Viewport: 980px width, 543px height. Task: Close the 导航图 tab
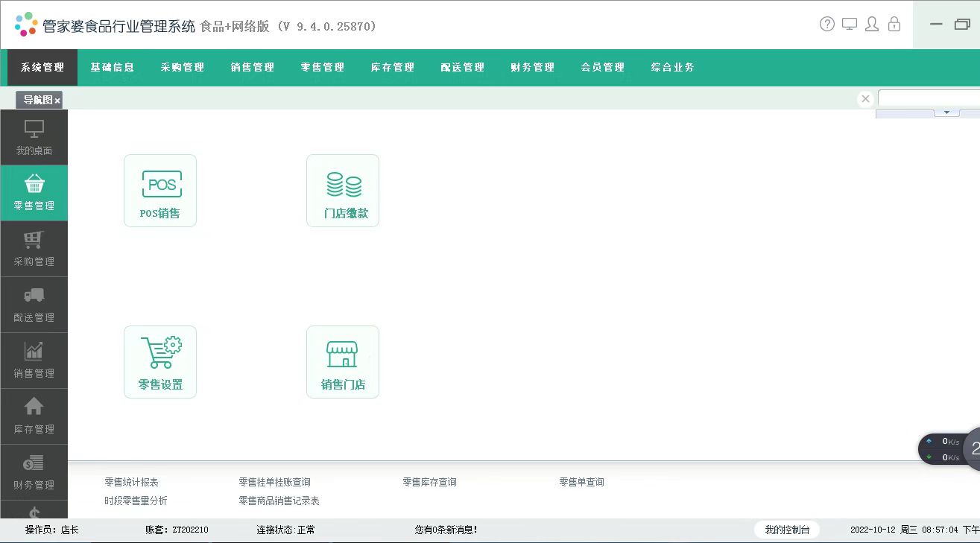tap(57, 101)
